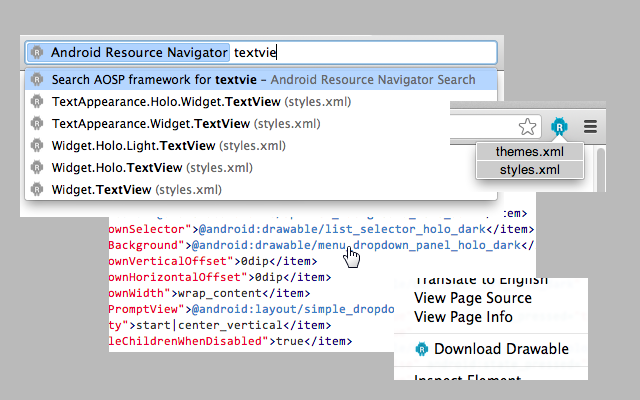Select the Widget.TextView (styles.xml) suggestion
Viewport: 640px width, 400px height.
(x=261, y=190)
